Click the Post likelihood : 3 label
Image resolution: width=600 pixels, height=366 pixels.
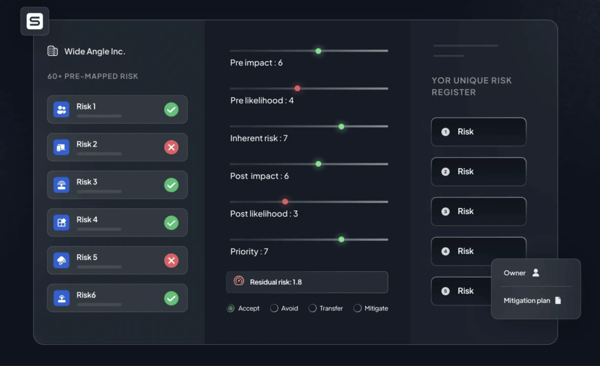(x=264, y=214)
